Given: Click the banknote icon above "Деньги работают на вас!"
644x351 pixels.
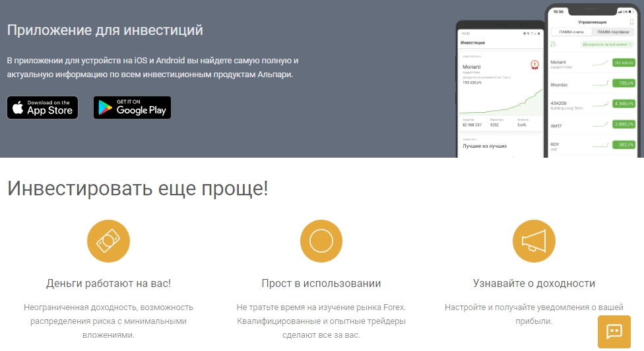Looking at the screenshot, I should click(108, 241).
